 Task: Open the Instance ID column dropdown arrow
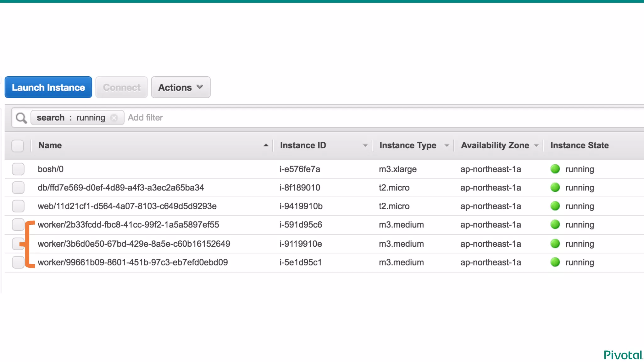(365, 145)
